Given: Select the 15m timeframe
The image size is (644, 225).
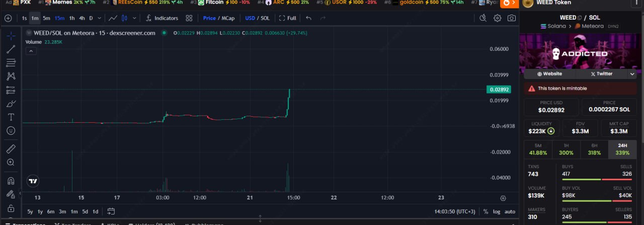Looking at the screenshot, I should (59, 18).
